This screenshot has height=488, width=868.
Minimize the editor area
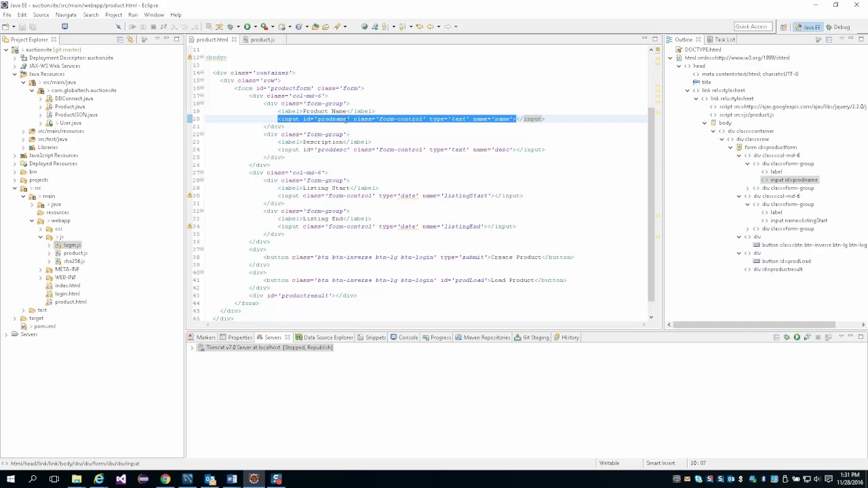[x=644, y=39]
